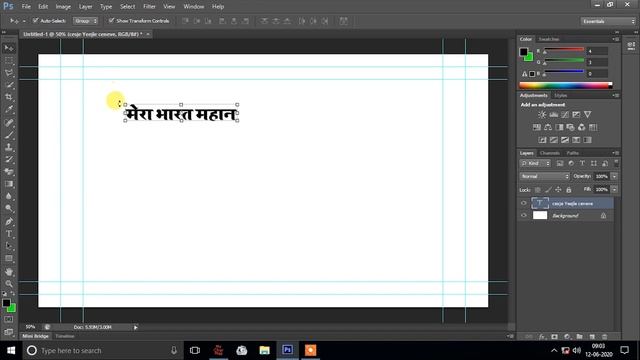Add Curves adjustment
The width and height of the screenshot is (640, 360).
point(565,115)
